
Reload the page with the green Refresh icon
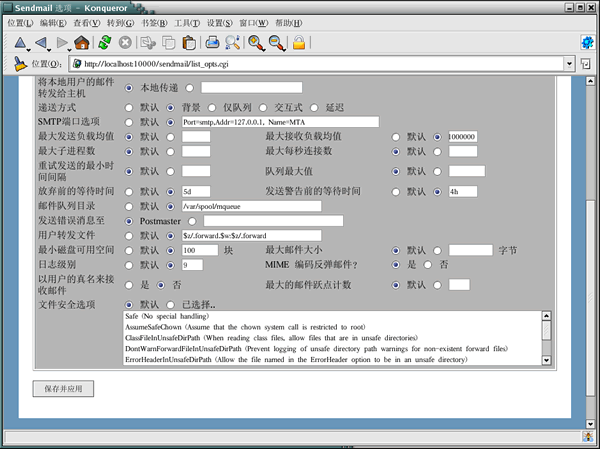point(104,42)
